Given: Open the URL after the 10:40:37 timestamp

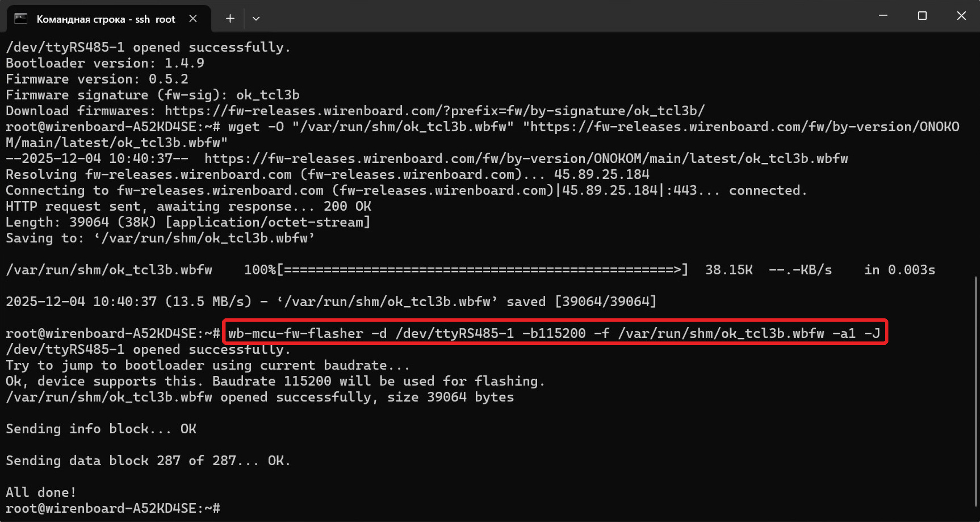Looking at the screenshot, I should pyautogui.click(x=525, y=159).
